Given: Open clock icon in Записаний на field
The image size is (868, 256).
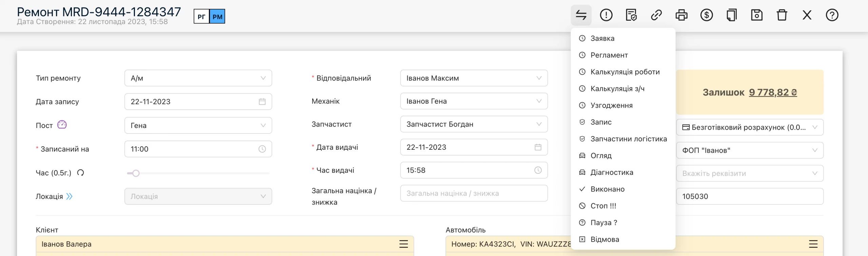Looking at the screenshot, I should coord(262,149).
